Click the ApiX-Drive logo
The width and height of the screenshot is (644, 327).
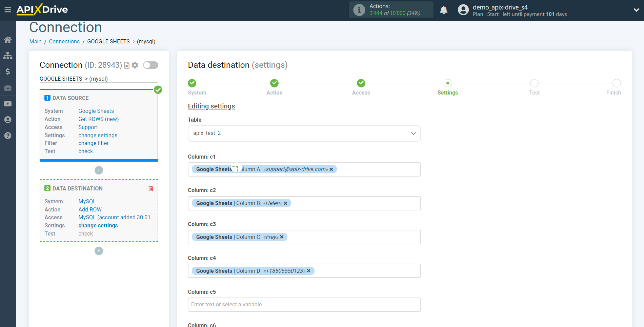42,9
